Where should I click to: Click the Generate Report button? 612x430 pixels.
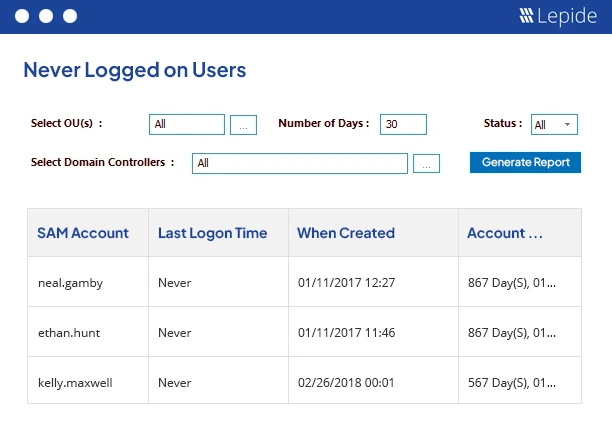(x=525, y=162)
